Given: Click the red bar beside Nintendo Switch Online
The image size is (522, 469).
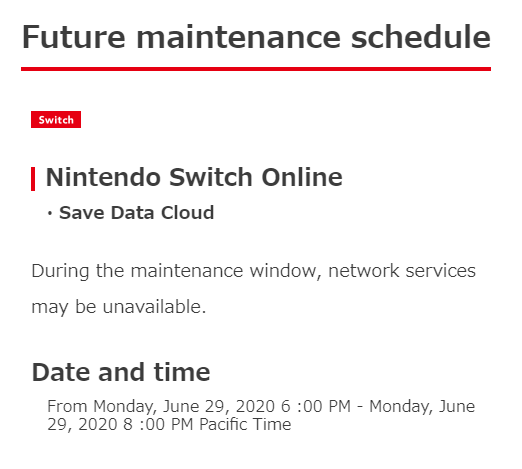Looking at the screenshot, I should tap(33, 179).
